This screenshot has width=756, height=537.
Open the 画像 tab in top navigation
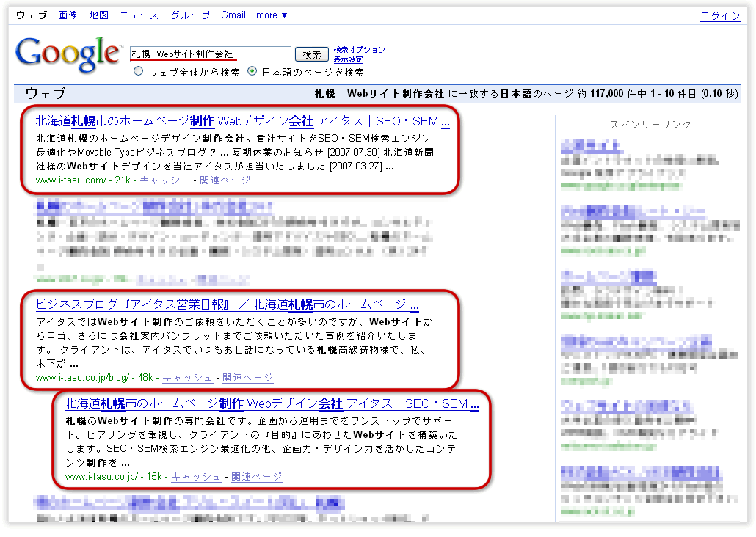tap(68, 15)
